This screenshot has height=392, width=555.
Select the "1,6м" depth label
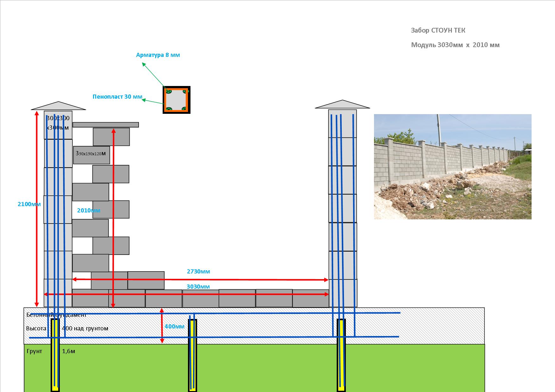[69, 351]
